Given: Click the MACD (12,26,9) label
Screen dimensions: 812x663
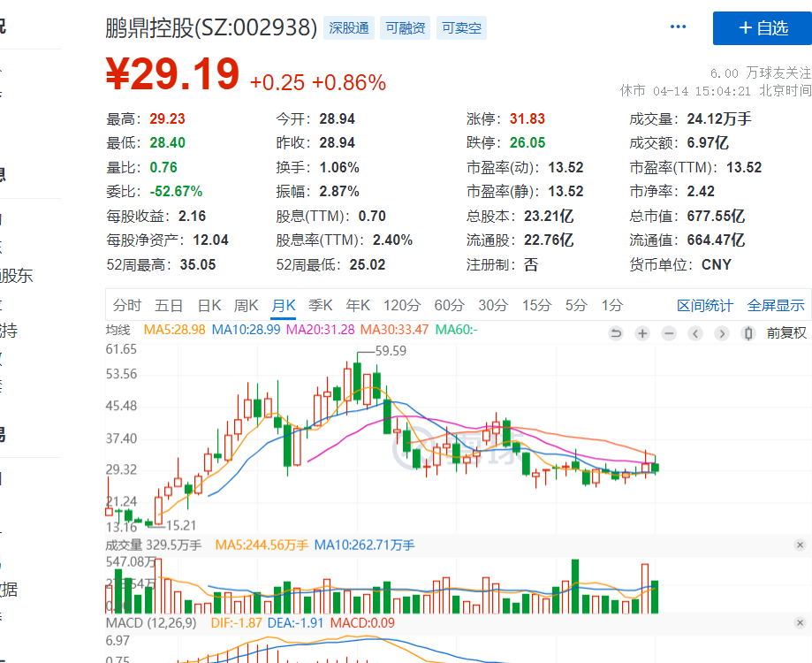Looking at the screenshot, I should pyautogui.click(x=151, y=622).
